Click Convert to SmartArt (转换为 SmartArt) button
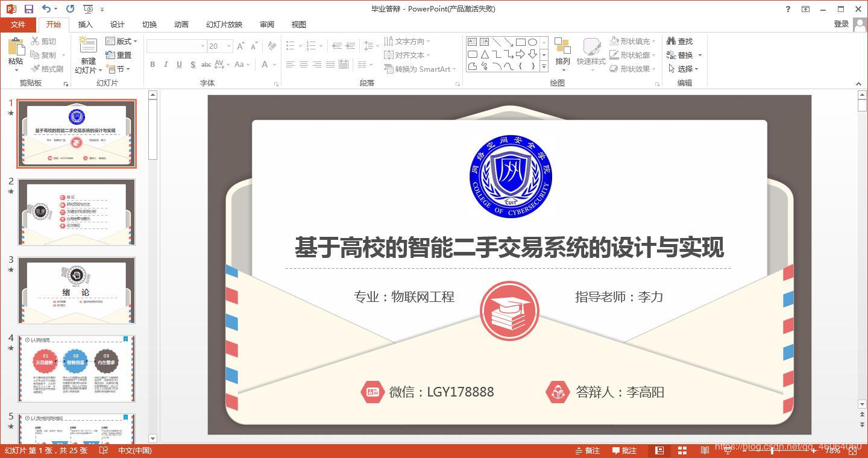The width and height of the screenshot is (868, 458). pos(420,69)
